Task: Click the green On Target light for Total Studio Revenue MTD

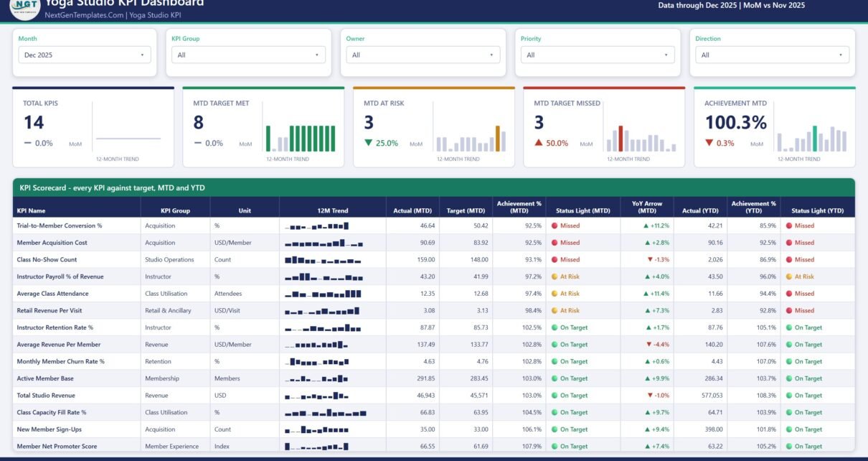Action: click(x=555, y=396)
